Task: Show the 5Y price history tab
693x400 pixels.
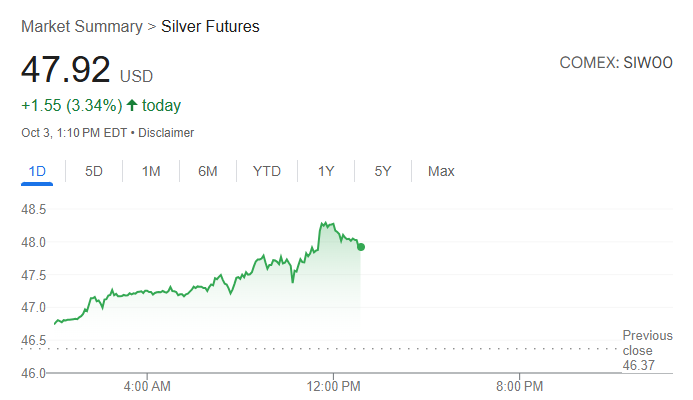Action: (383, 171)
